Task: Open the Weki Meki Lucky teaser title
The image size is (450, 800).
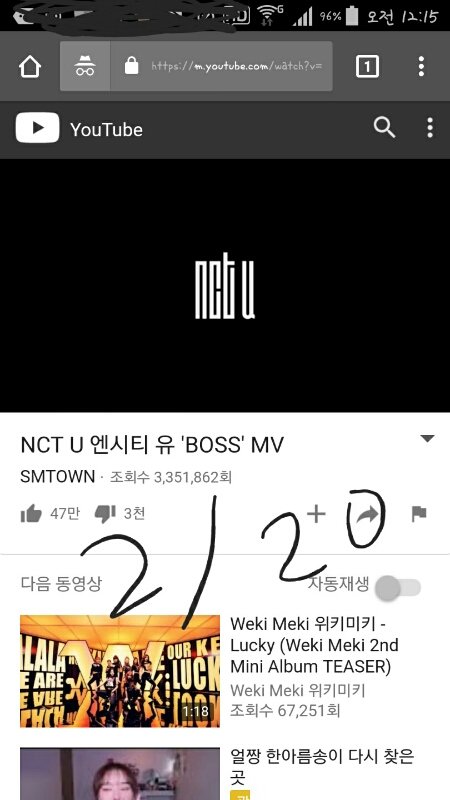Action: 314,645
